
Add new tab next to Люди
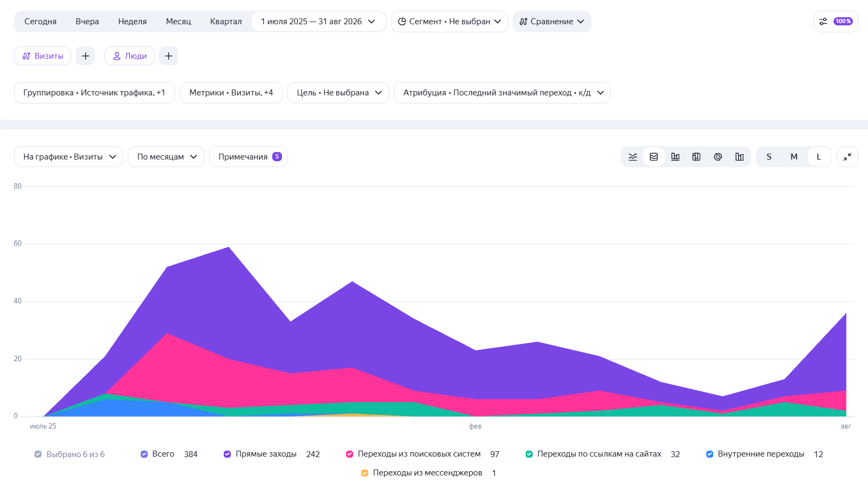(x=169, y=56)
